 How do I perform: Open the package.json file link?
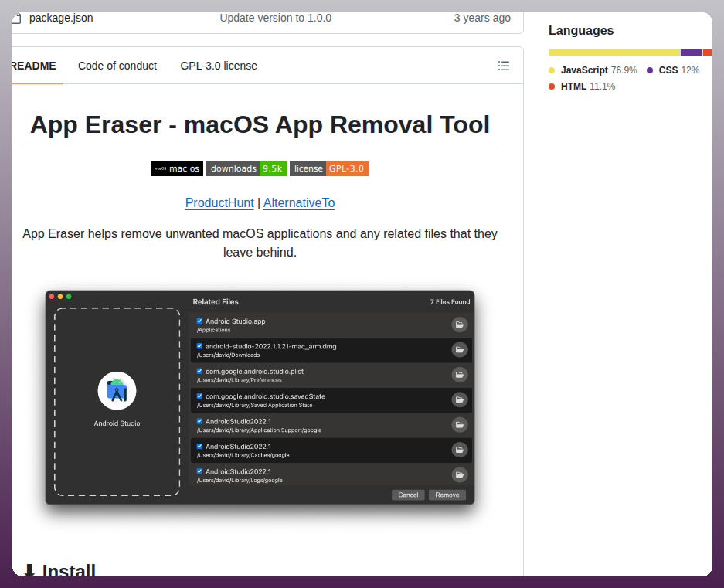pyautogui.click(x=61, y=18)
